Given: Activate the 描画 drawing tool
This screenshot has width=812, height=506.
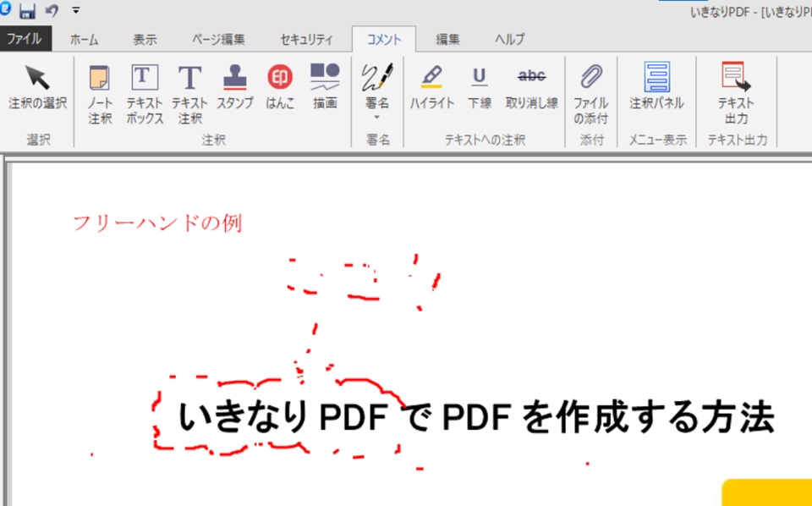Looking at the screenshot, I should click(325, 88).
